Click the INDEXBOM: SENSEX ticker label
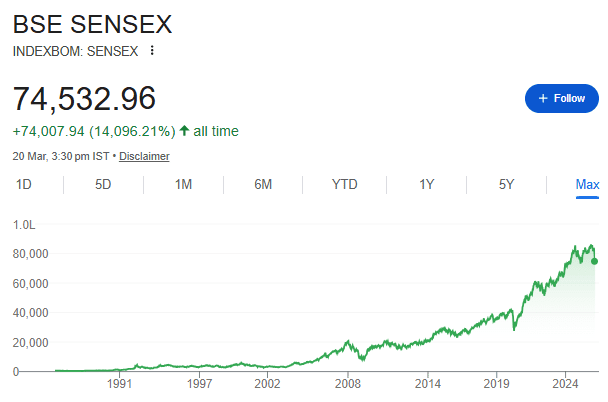Viewport: 608px width, 402px height. coord(74,50)
